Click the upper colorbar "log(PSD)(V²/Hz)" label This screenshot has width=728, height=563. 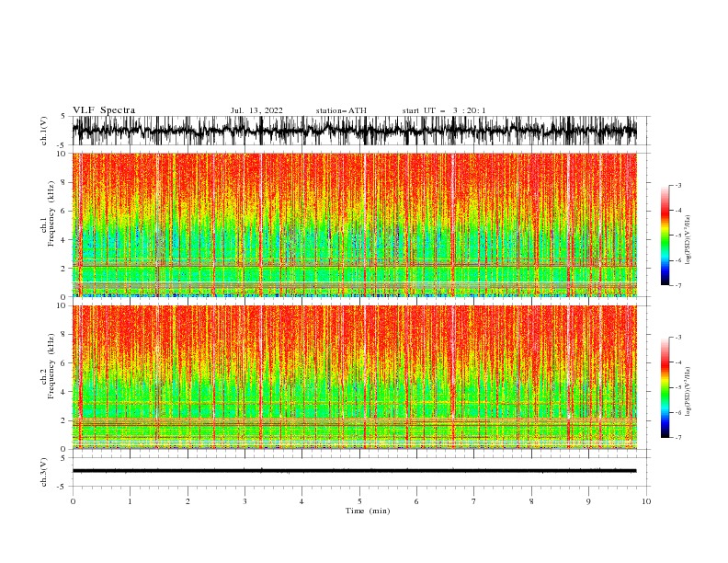pos(688,240)
